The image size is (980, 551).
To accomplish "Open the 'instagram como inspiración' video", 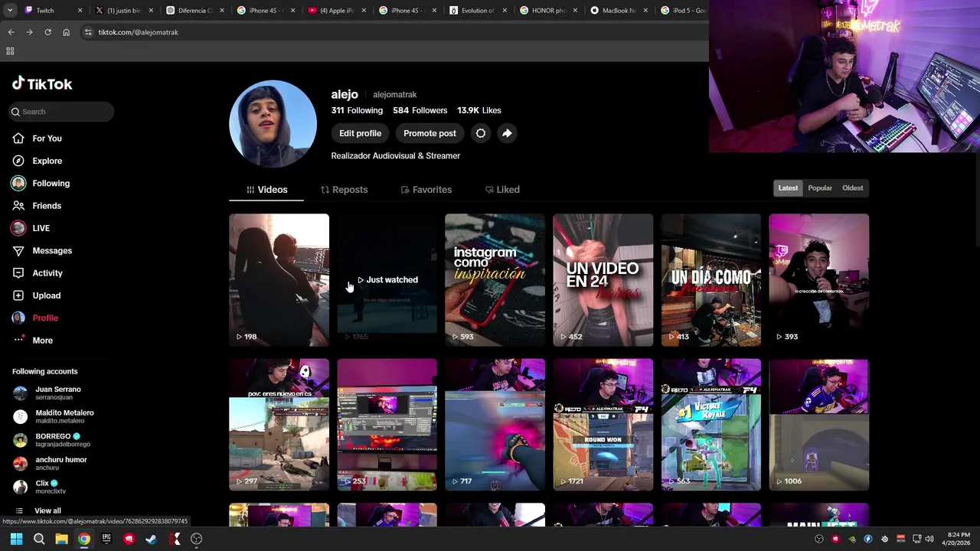I will coord(495,279).
